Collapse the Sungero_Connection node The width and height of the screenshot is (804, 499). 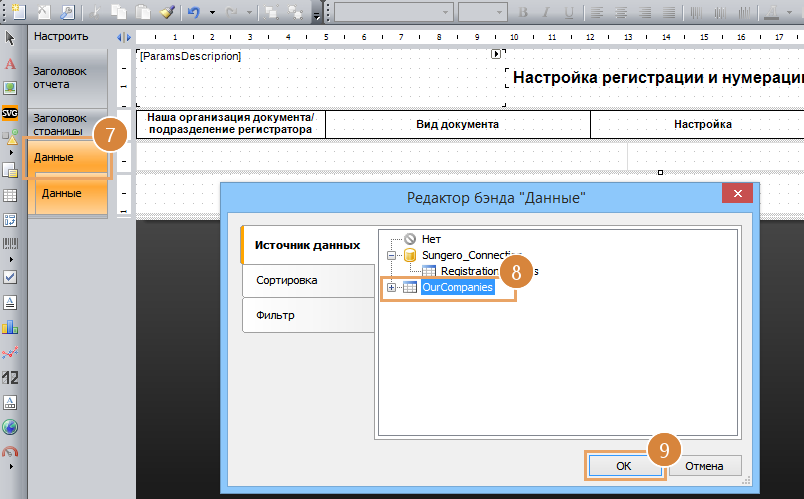(x=392, y=256)
